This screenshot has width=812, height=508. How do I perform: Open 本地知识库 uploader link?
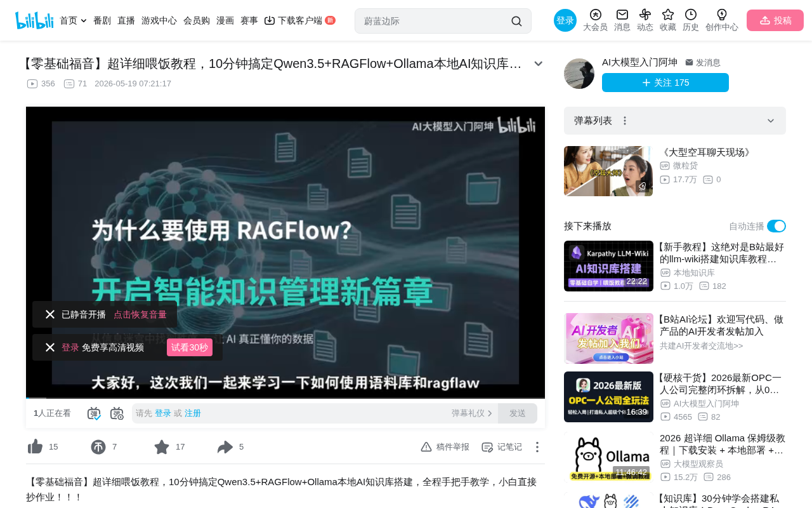pyautogui.click(x=694, y=272)
